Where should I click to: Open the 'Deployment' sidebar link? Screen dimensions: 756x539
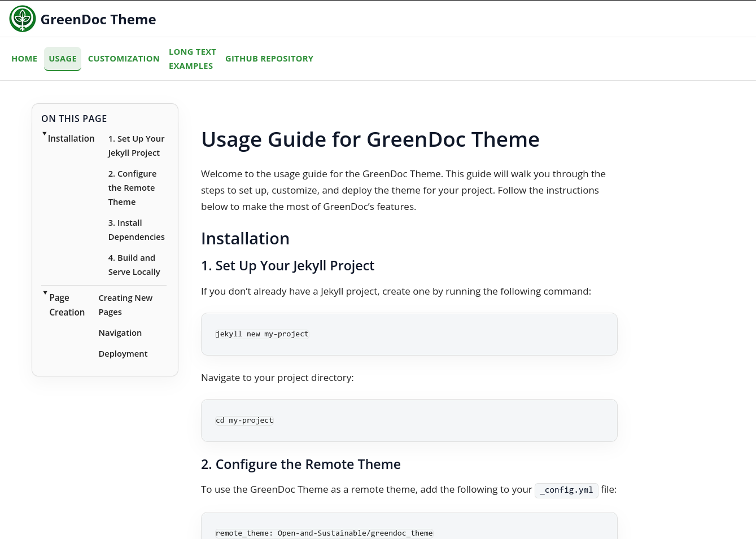123,353
